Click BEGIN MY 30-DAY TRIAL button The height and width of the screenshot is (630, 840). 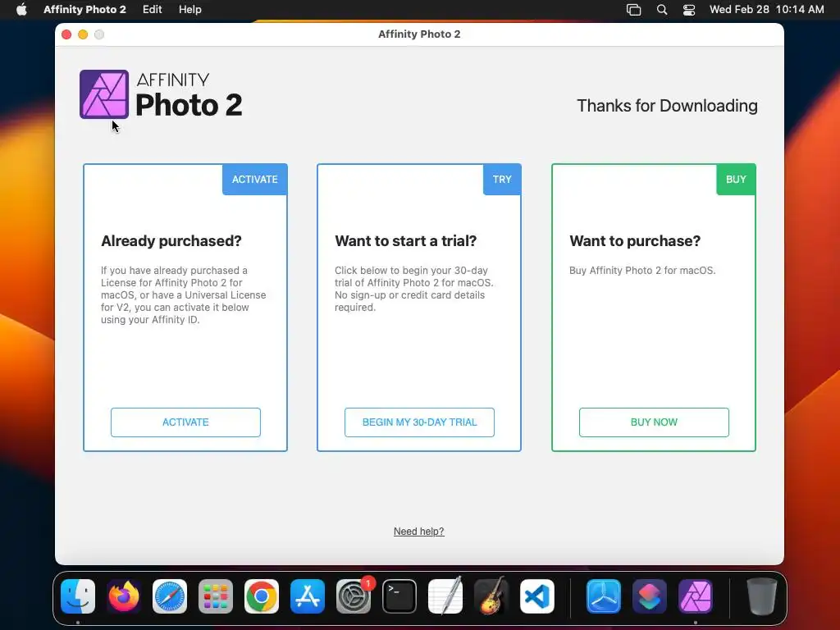pos(419,422)
